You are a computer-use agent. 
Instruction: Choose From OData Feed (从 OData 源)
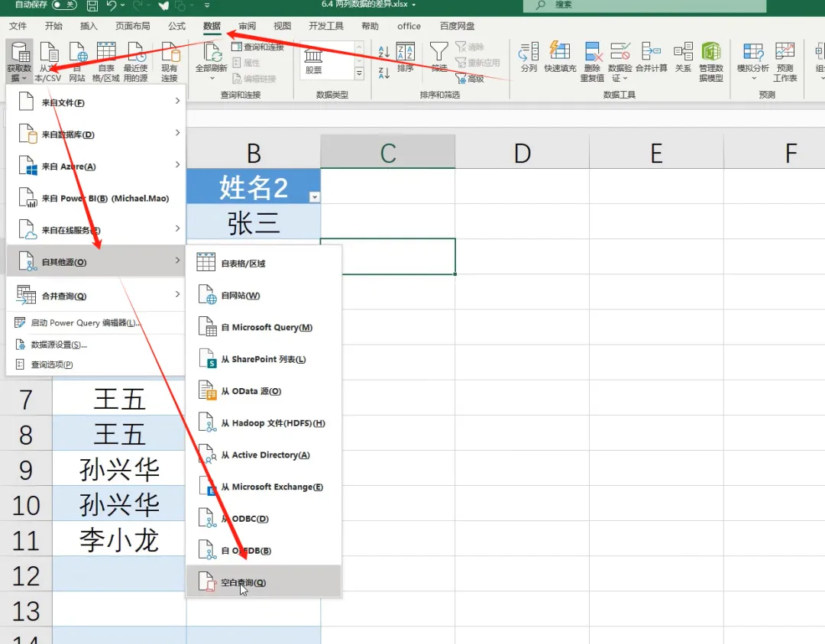(x=264, y=391)
